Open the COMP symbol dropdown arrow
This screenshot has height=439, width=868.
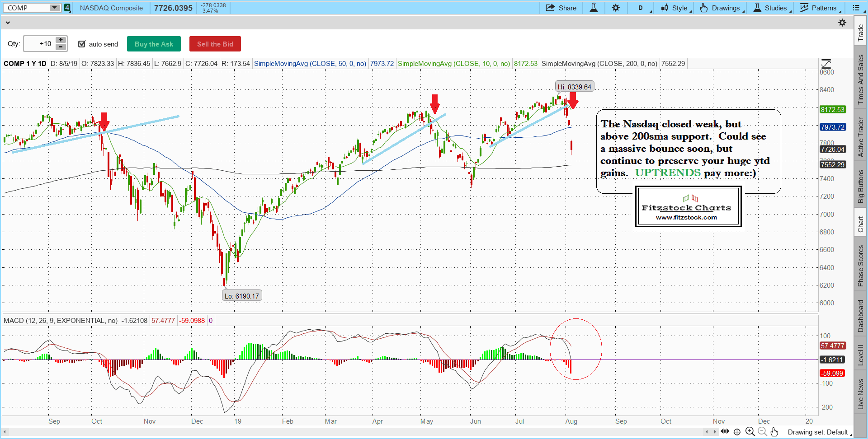click(54, 8)
